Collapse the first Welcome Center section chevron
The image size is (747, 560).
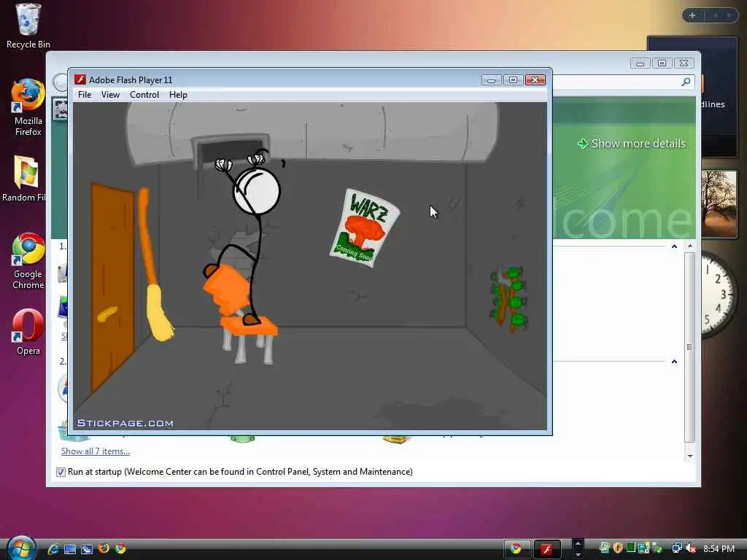pyautogui.click(x=674, y=246)
